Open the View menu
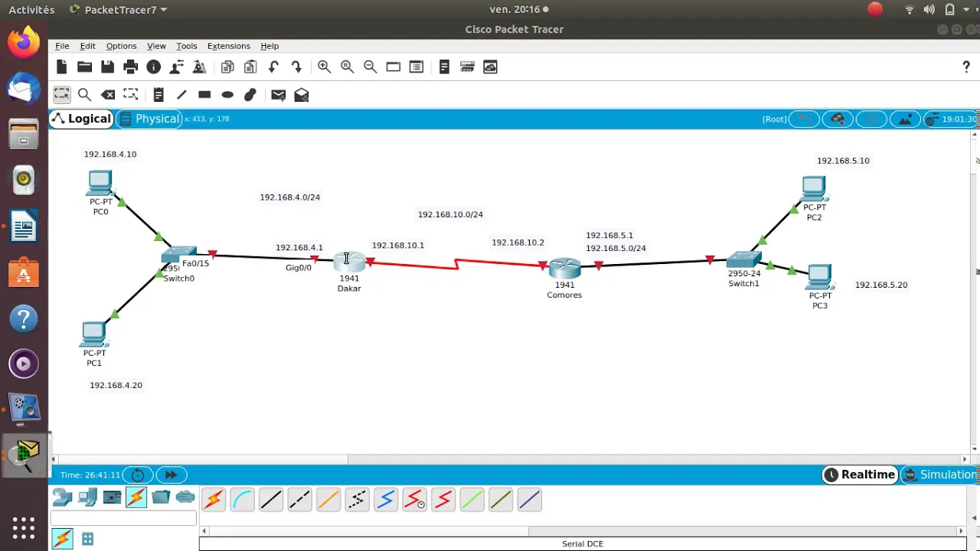 pyautogui.click(x=156, y=46)
